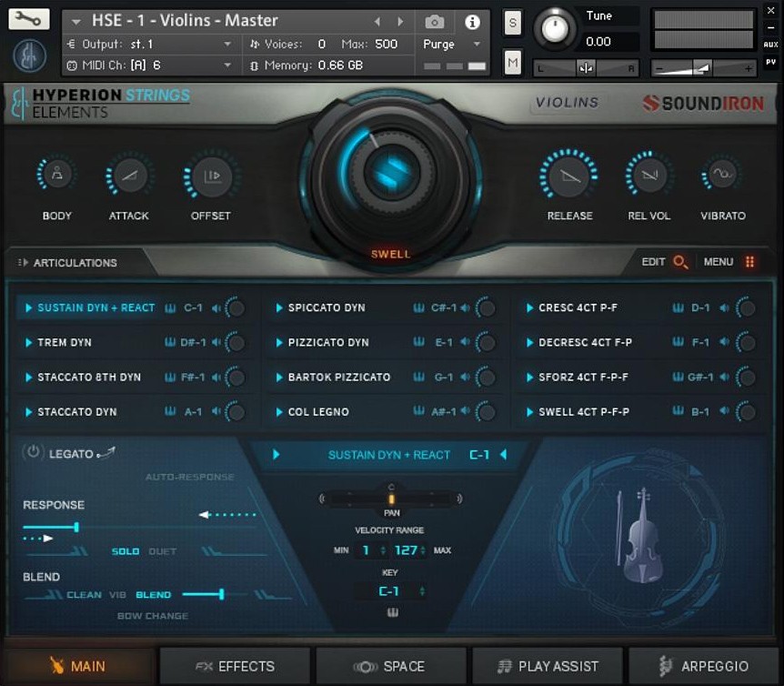Screen dimensions: 784x686
Task: Click the Offset knob
Action: [x=212, y=176]
